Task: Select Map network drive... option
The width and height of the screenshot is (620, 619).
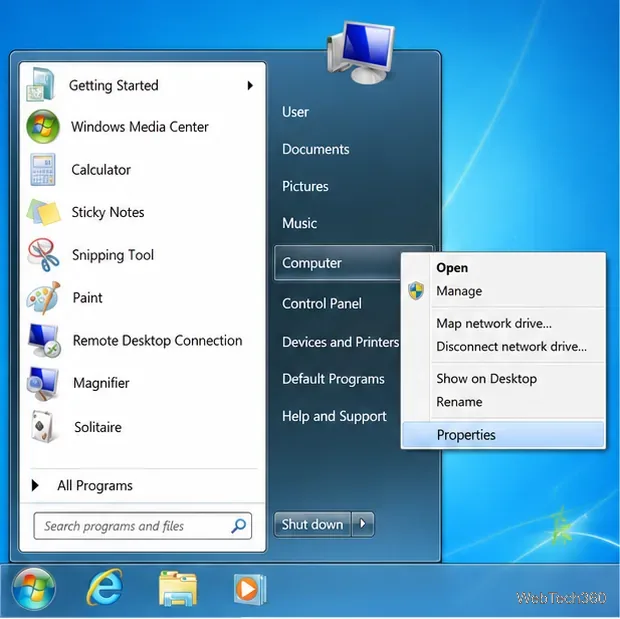Action: point(494,324)
